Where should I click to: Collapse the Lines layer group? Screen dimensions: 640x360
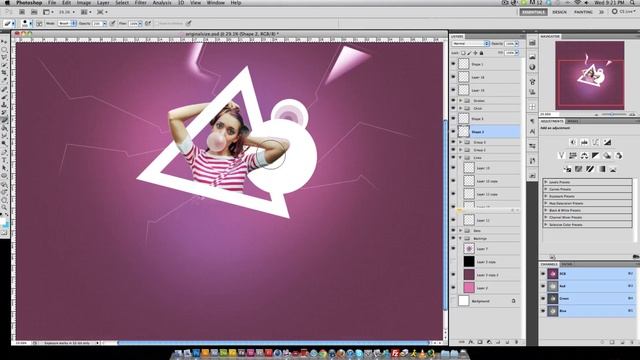461,158
